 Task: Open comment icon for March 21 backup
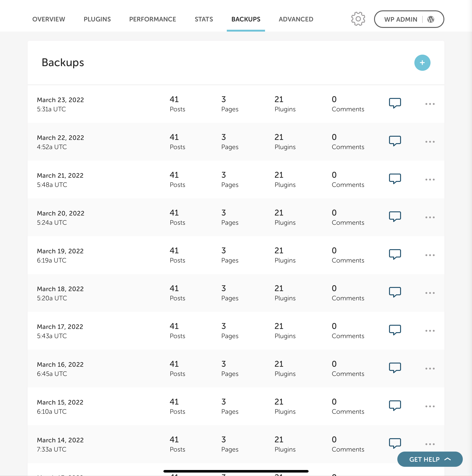click(395, 179)
